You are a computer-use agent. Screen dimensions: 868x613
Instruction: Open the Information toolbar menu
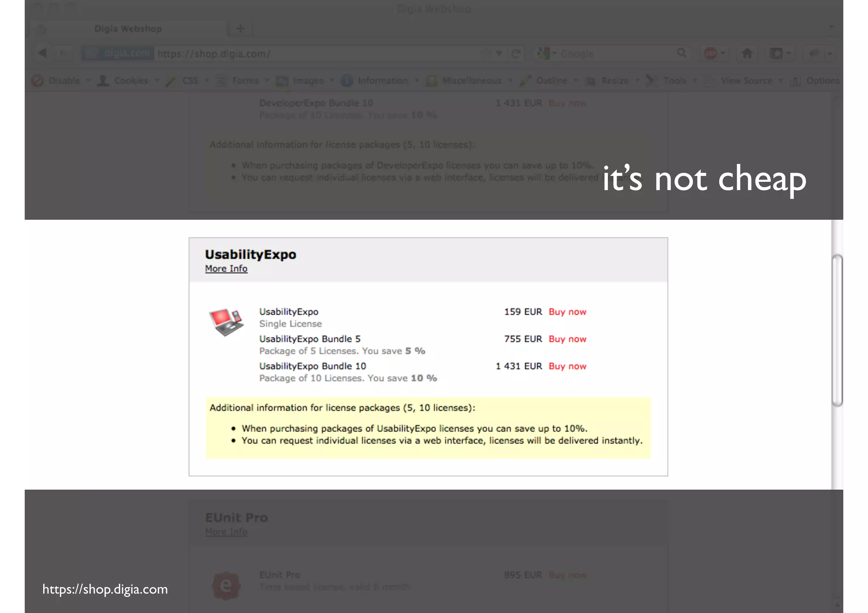coord(382,80)
